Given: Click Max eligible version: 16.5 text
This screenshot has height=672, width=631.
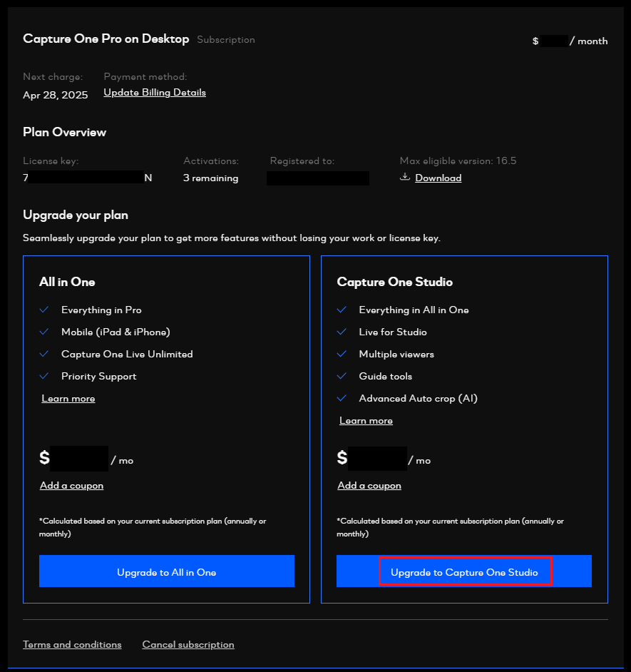Looking at the screenshot, I should tap(458, 161).
